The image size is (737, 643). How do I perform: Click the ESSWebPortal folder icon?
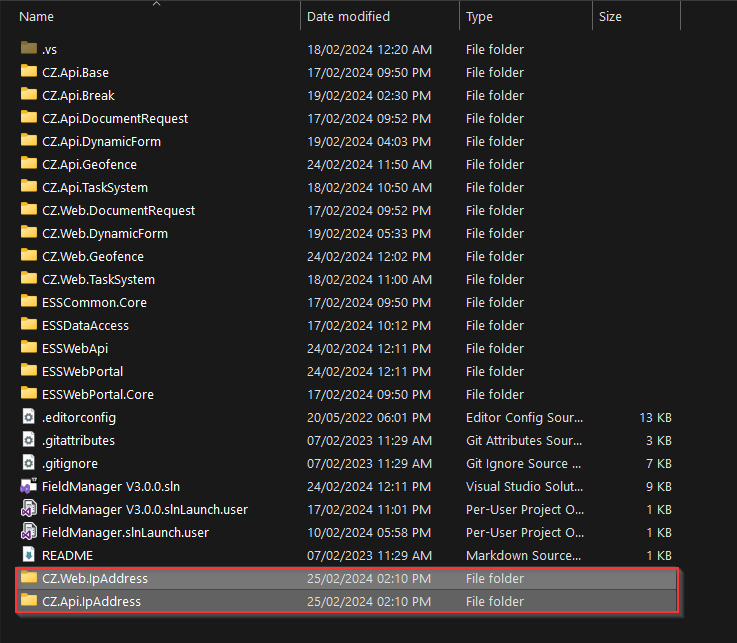pyautogui.click(x=29, y=370)
